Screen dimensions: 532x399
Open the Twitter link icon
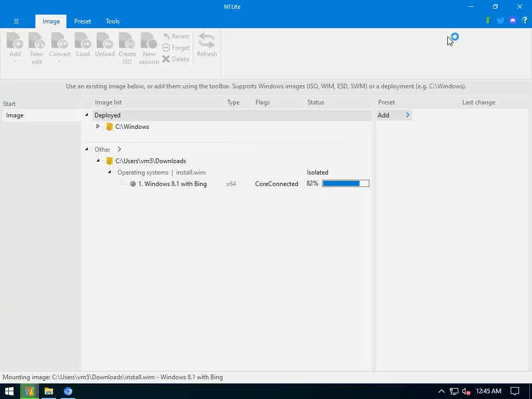[500, 20]
